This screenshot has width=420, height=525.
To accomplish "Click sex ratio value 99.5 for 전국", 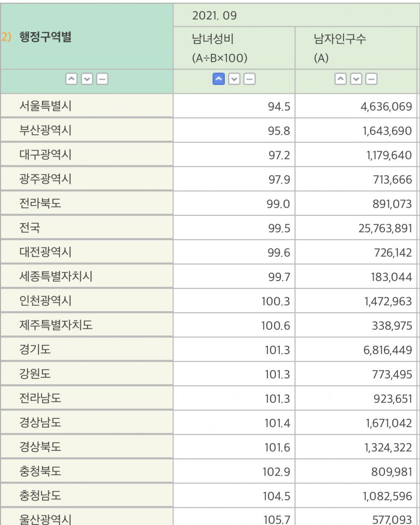I will point(279,228).
